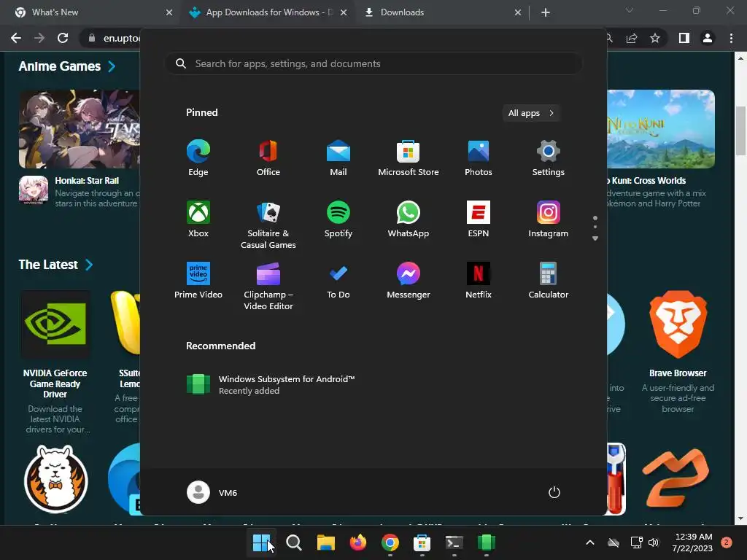
Task: Open Ni no Kuni: Cross Worlds banner
Action: [x=661, y=129]
